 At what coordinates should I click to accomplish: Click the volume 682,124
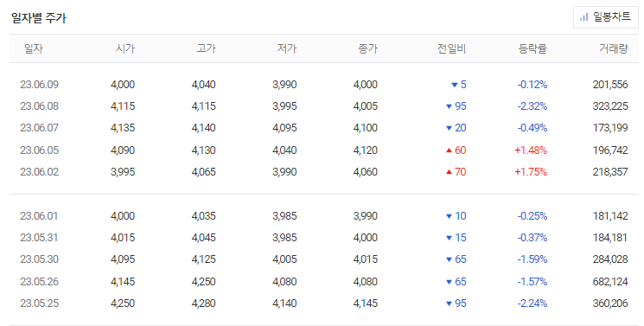click(610, 282)
